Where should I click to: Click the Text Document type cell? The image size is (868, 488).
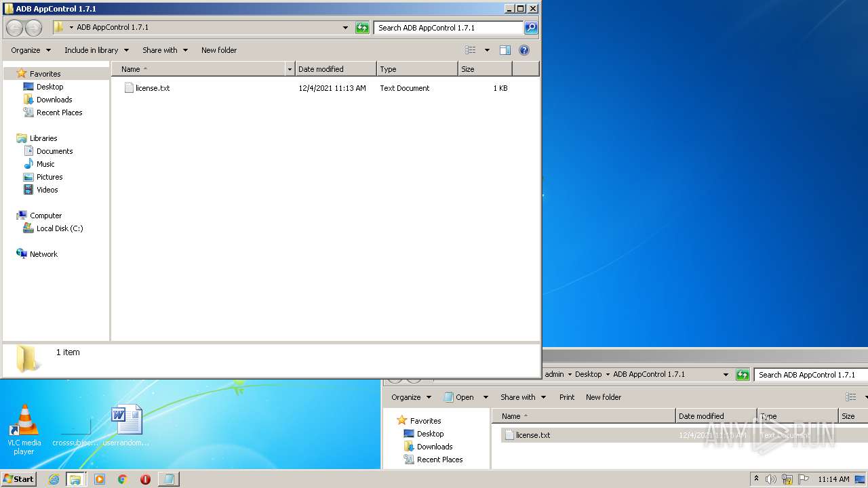coord(404,88)
